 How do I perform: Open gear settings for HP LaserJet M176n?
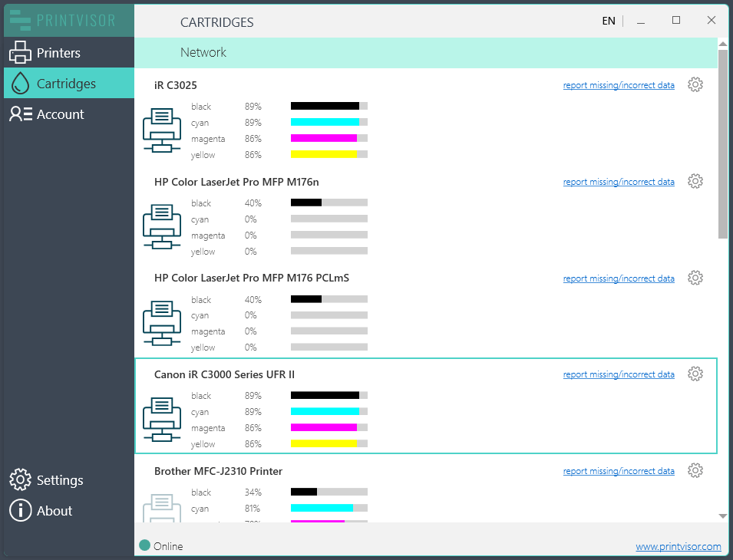(x=695, y=181)
